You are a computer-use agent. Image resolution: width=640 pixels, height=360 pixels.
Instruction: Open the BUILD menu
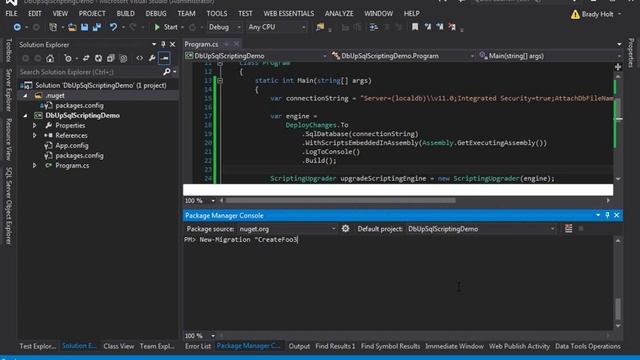[x=125, y=13]
